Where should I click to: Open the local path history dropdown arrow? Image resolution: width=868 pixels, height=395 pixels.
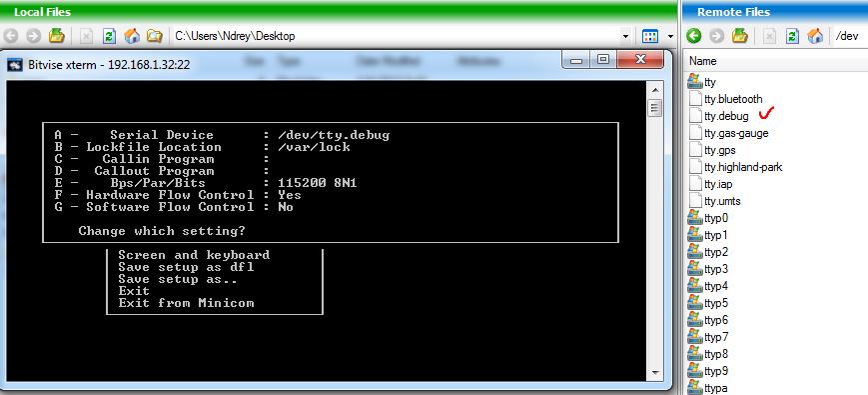coord(625,37)
